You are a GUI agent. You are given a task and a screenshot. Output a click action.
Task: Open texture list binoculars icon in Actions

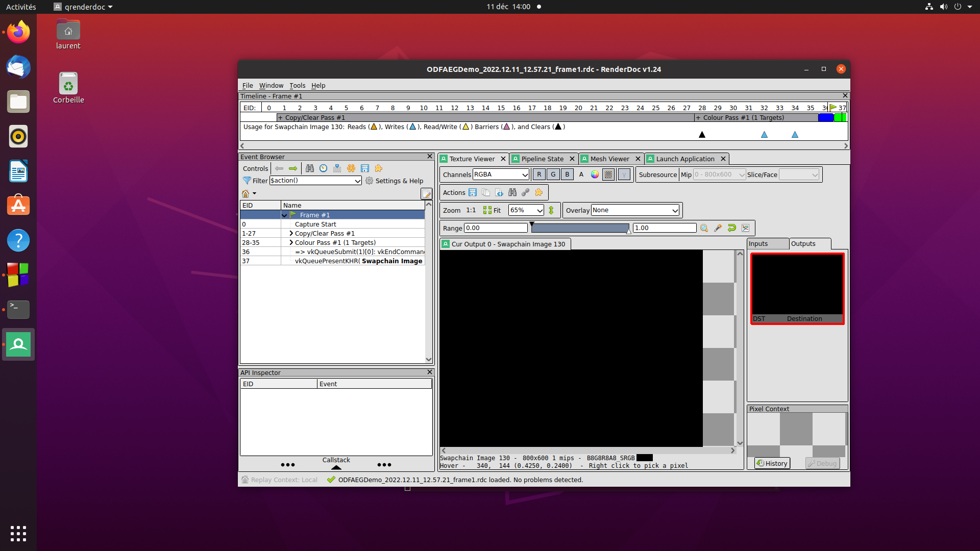[x=512, y=192]
